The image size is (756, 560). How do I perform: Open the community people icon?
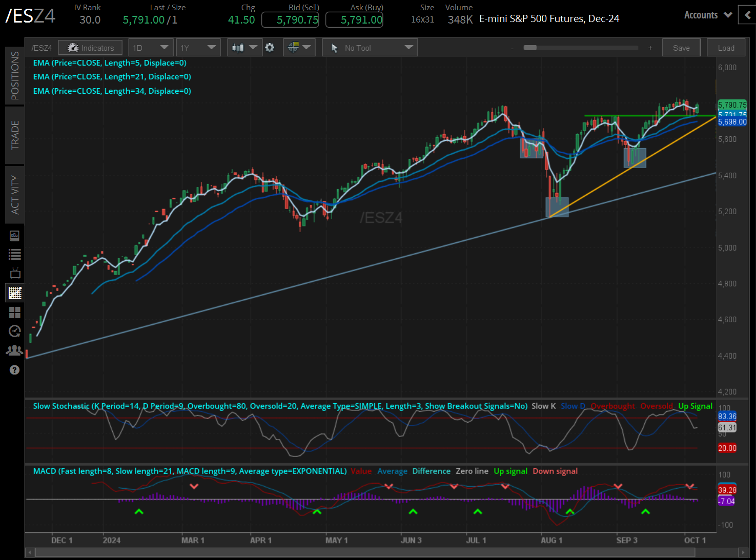(x=14, y=349)
